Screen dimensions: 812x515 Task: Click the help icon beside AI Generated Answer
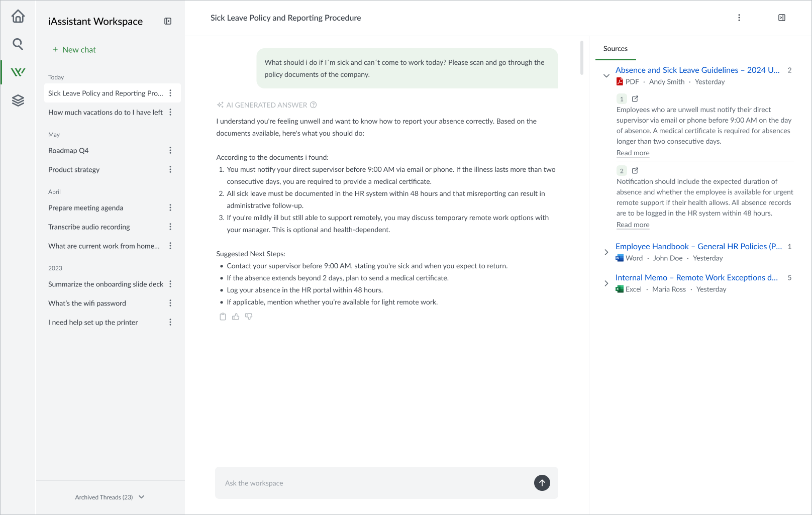tap(314, 105)
